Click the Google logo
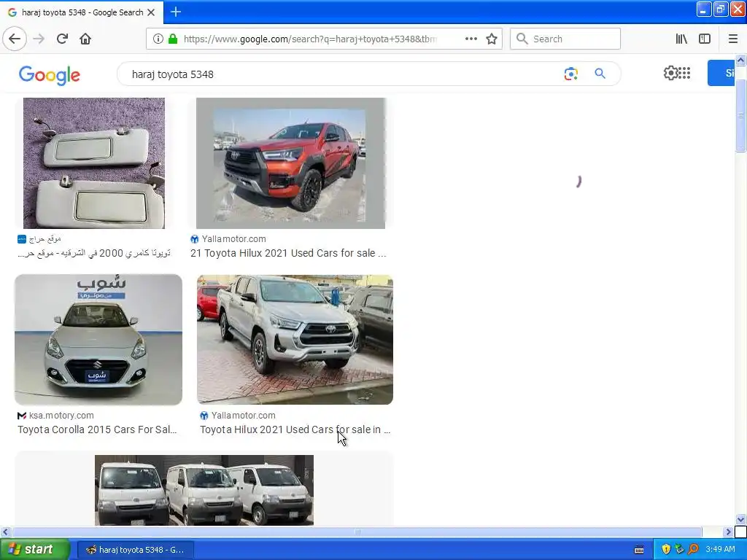The width and height of the screenshot is (747, 560). pyautogui.click(x=50, y=75)
